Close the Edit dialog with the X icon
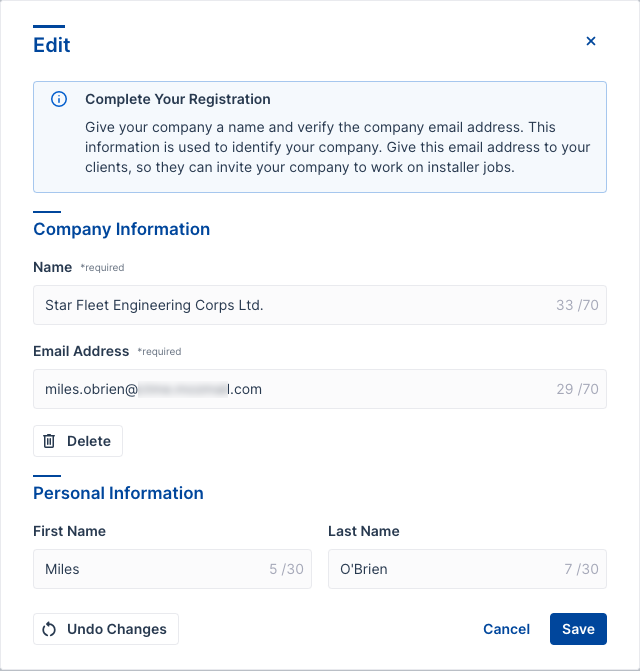Image resolution: width=640 pixels, height=671 pixels. 590,41
